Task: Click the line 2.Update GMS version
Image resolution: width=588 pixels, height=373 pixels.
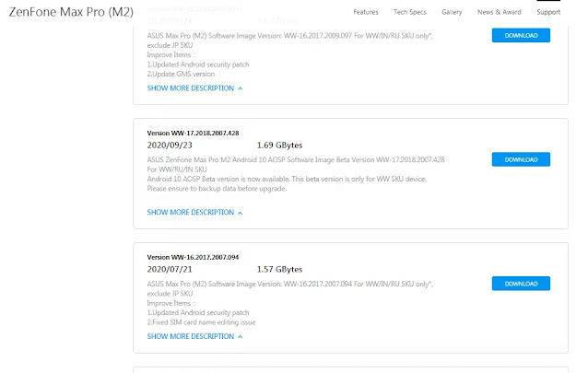Action: (x=181, y=74)
